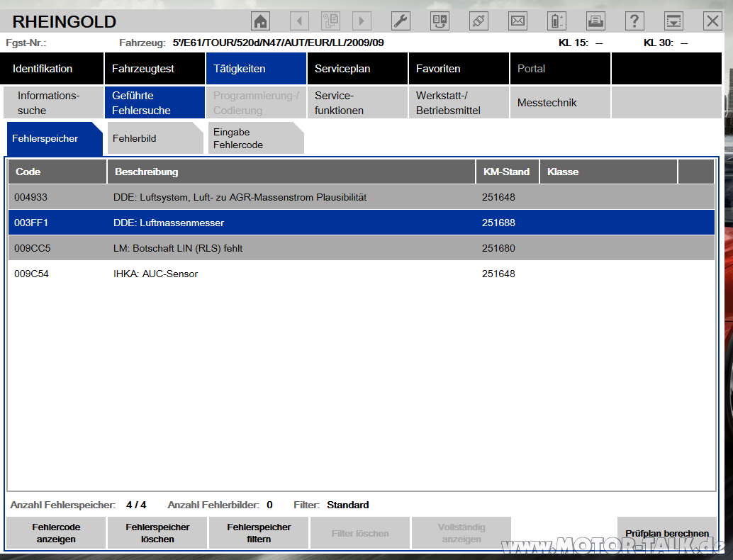733x560 pixels.
Task: Click the back arrow icon in toolbar
Action: 300,21
